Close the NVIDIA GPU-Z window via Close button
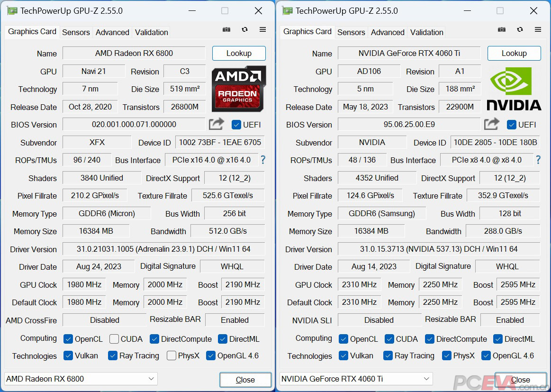551x392 pixels. [520, 379]
